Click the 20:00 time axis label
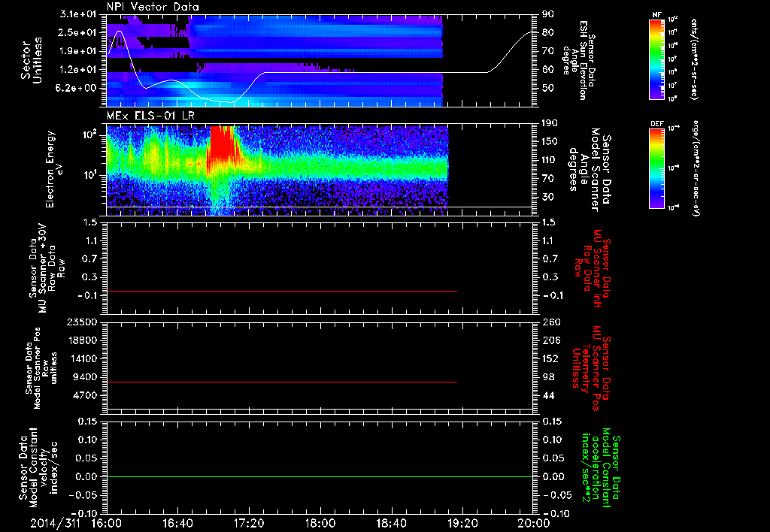 tap(534, 524)
